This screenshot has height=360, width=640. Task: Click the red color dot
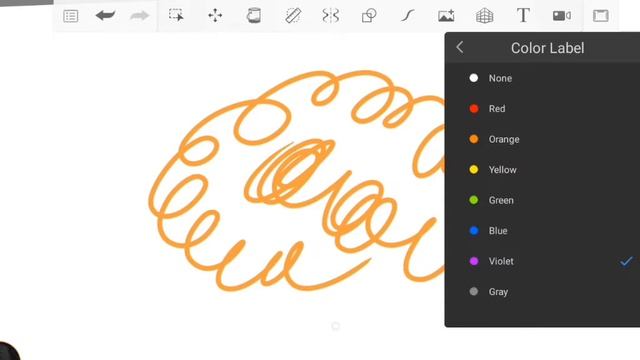coord(473,109)
